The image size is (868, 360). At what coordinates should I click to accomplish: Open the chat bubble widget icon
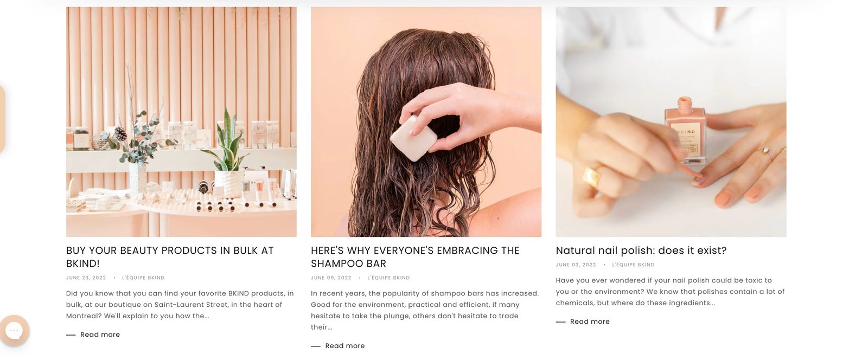pyautogui.click(x=14, y=330)
